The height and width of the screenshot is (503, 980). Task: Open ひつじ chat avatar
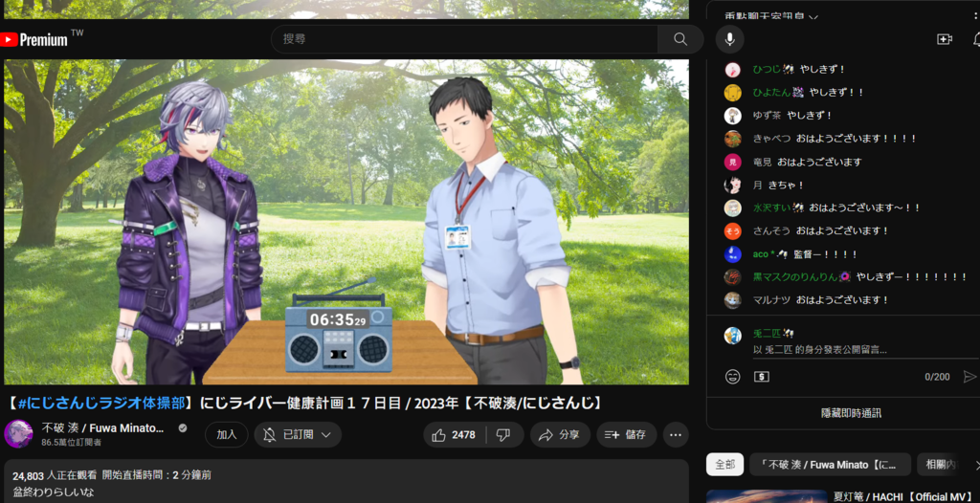click(x=732, y=70)
